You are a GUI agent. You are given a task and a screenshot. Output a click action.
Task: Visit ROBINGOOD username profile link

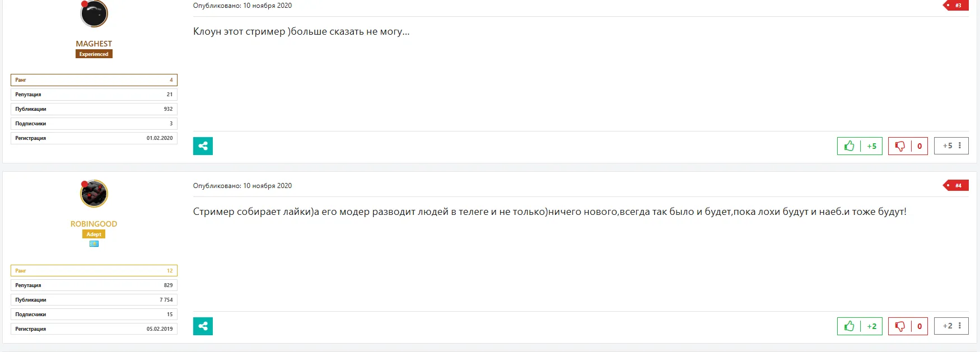point(94,224)
